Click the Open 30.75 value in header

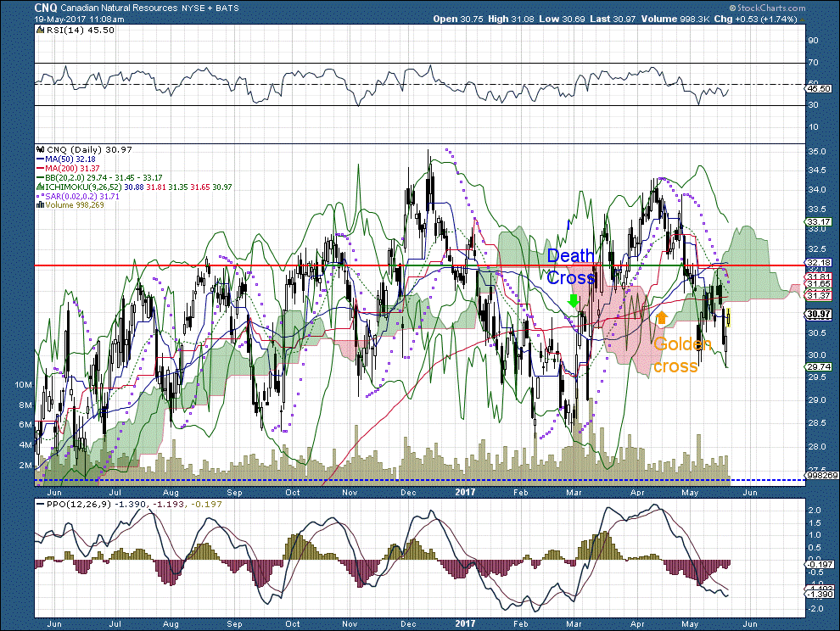[x=458, y=19]
